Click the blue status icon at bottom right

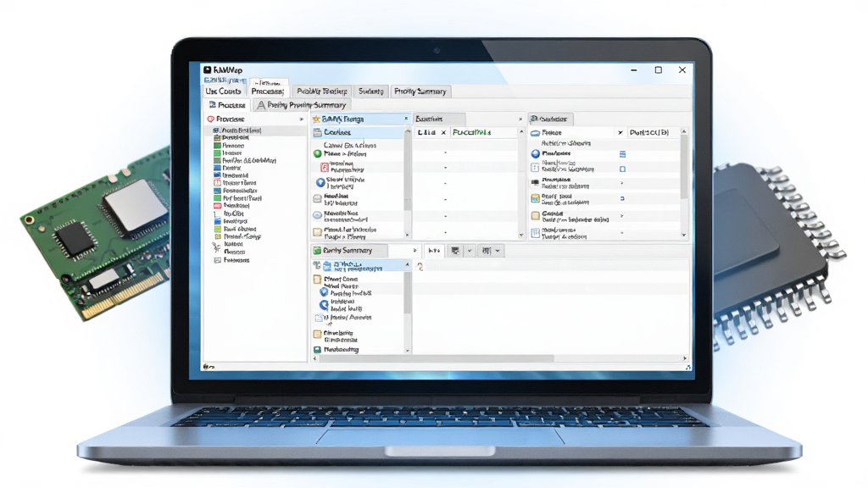pyautogui.click(x=688, y=367)
